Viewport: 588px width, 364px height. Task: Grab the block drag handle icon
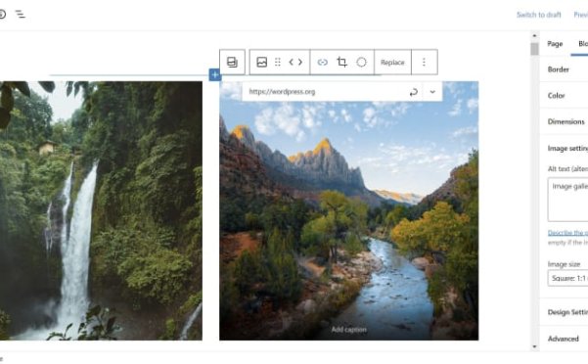point(278,62)
